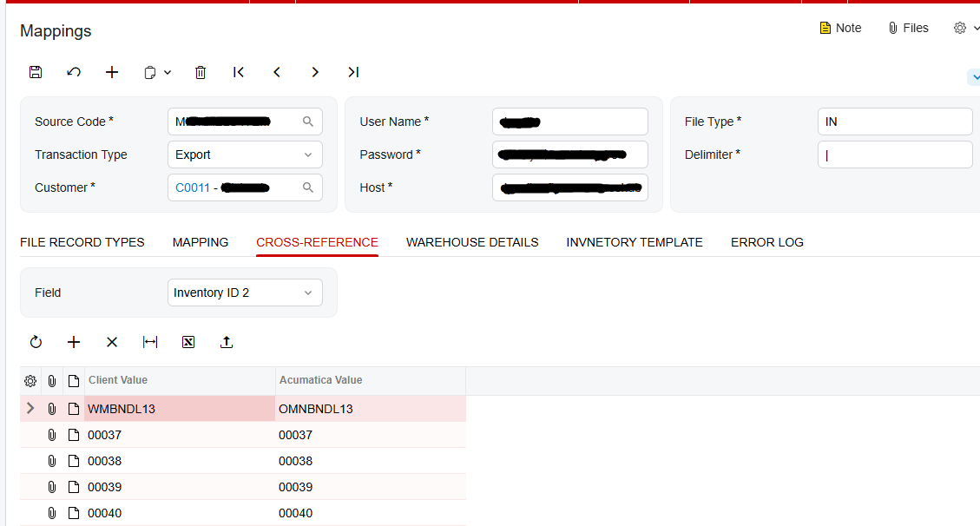
Task: Expand the gear menu arrow beside customization
Action: click(x=976, y=28)
